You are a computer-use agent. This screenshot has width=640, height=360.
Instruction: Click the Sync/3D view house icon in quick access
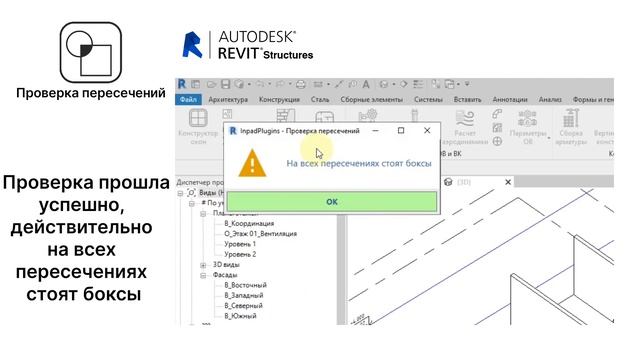(x=384, y=84)
